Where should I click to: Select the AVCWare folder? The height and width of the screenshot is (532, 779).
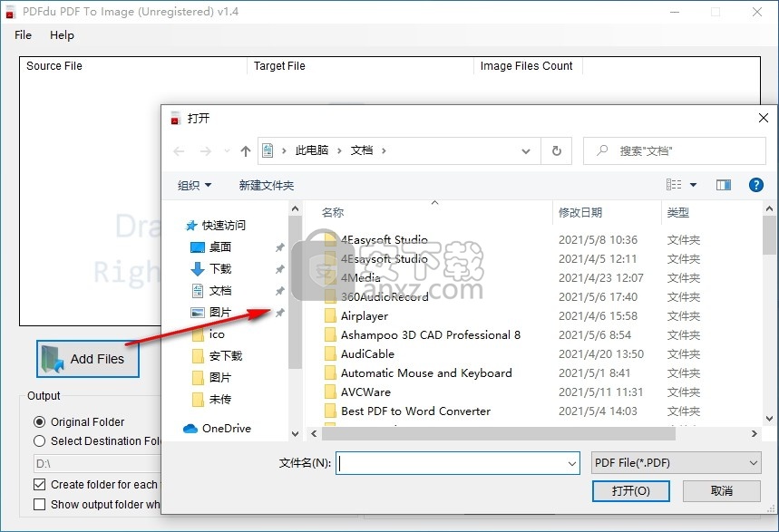pos(365,392)
